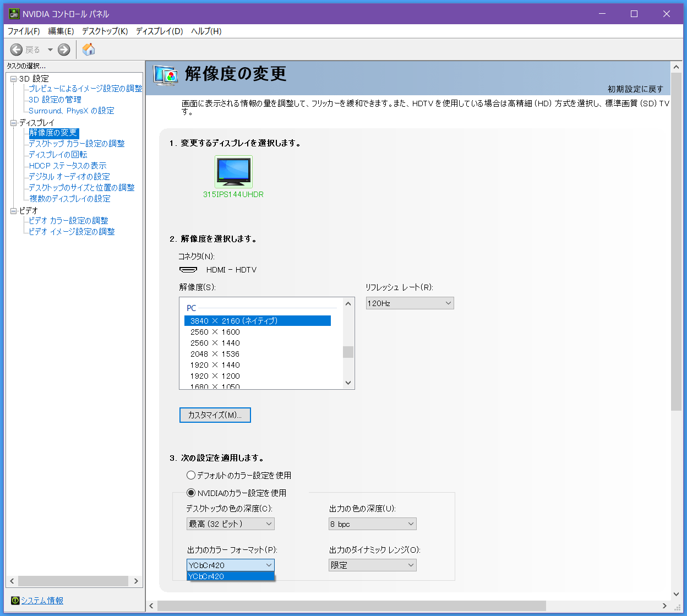
Task: Collapse the ディスプレイ tree node
Action: [x=14, y=123]
